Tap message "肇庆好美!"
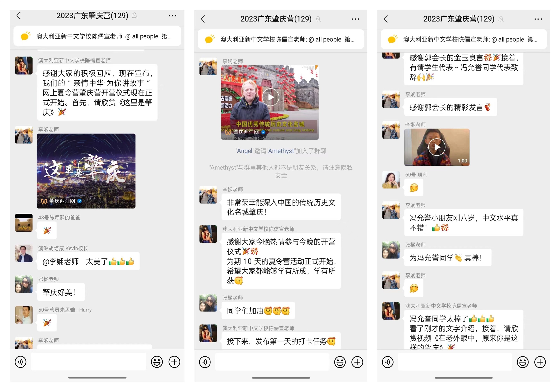 (61, 292)
